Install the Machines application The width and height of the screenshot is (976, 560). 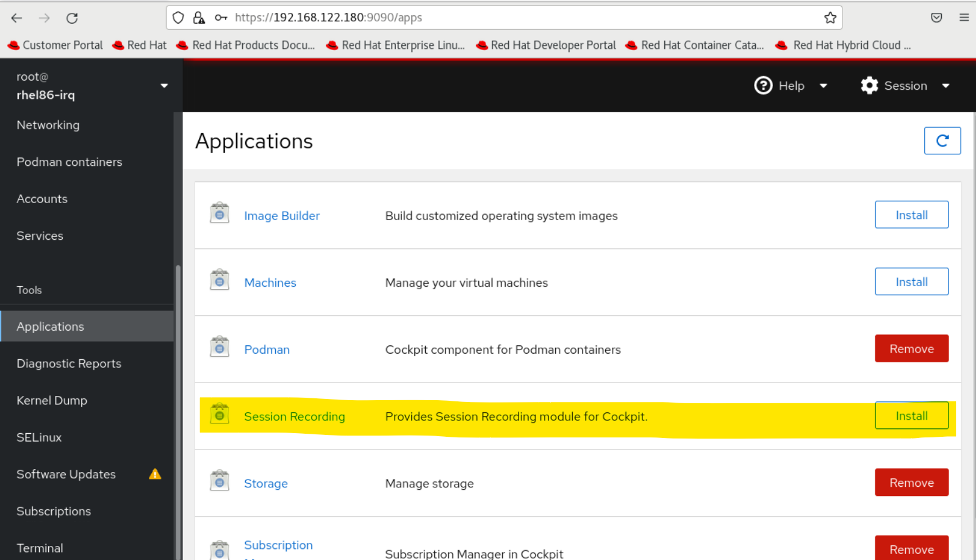tap(911, 282)
